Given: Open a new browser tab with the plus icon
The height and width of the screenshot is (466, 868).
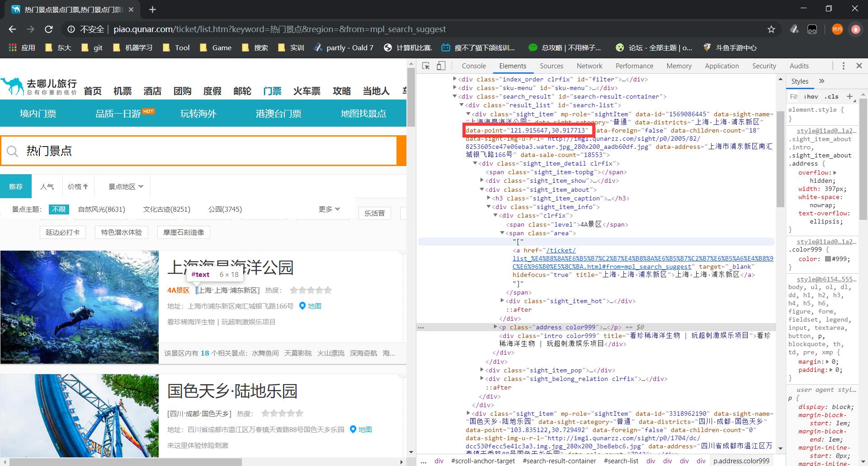Looking at the screenshot, I should 152,10.
